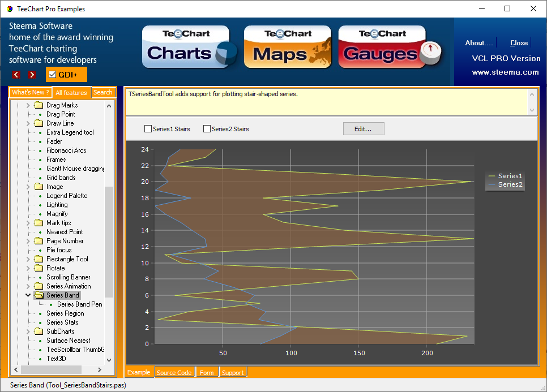Select Scrolling Banner tree item
547x392 pixels.
69,277
